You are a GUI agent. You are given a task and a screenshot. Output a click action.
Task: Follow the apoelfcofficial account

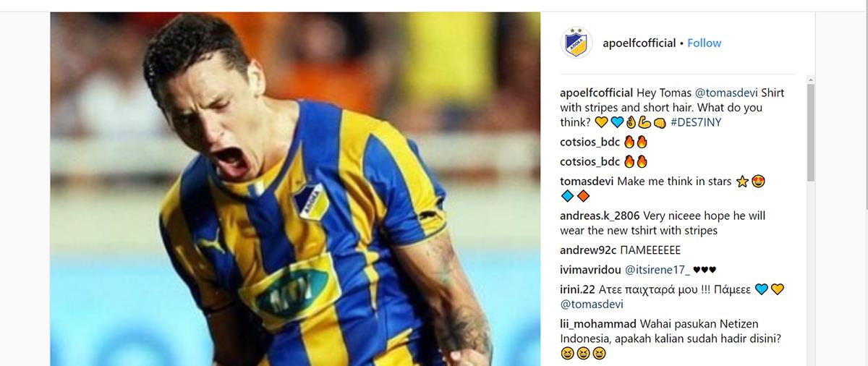click(704, 43)
